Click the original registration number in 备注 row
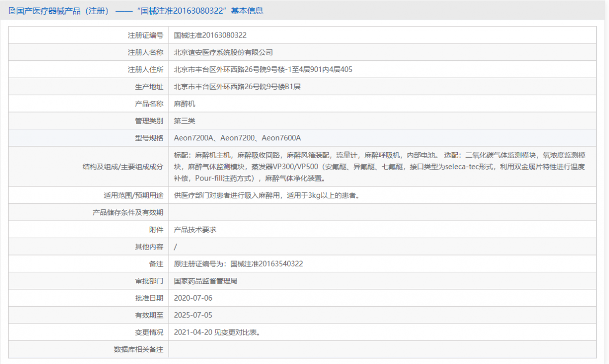Viewport: 609px width, 364px height. point(239,264)
